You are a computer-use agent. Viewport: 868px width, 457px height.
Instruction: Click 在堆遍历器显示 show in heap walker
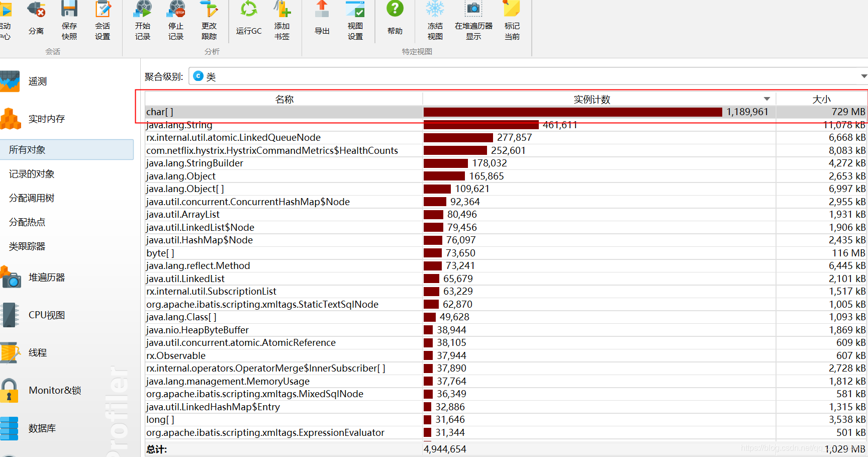473,9
